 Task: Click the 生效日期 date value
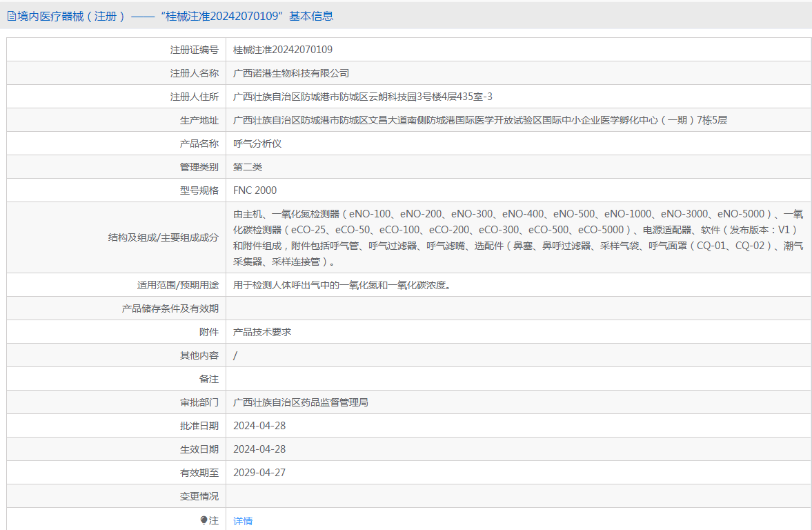tap(259, 449)
